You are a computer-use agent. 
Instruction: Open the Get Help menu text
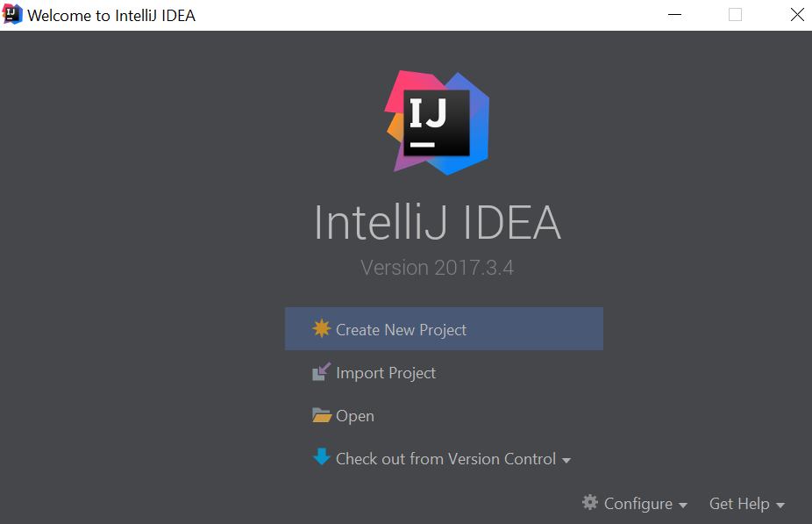[x=739, y=504]
